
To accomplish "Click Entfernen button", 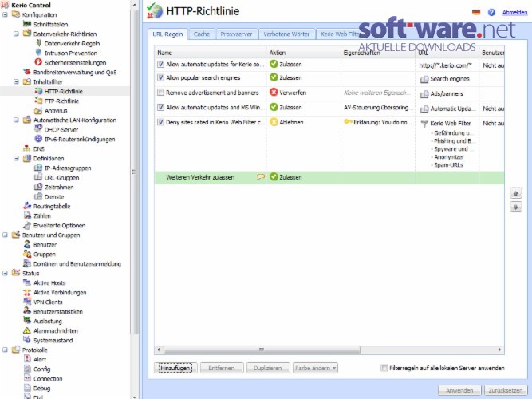I will coord(222,368).
